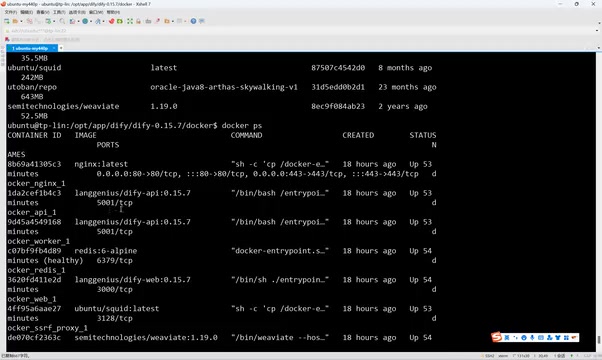Click the Sogou soft keyboard icon

541,337
